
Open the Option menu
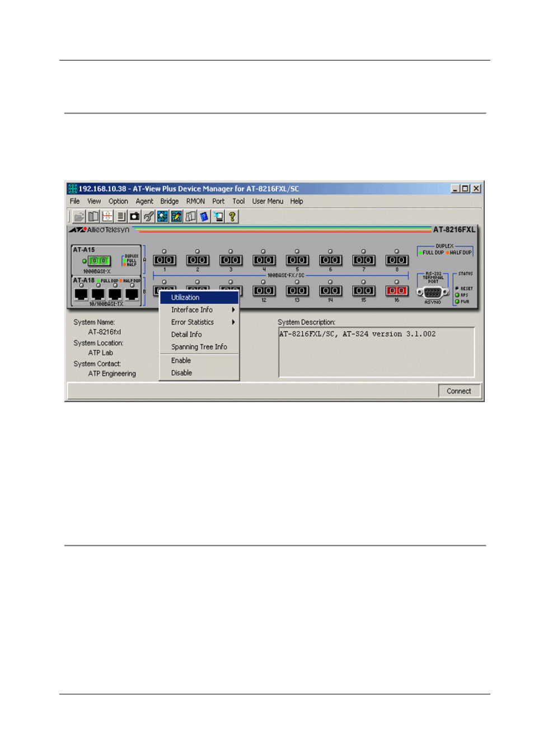coord(118,201)
